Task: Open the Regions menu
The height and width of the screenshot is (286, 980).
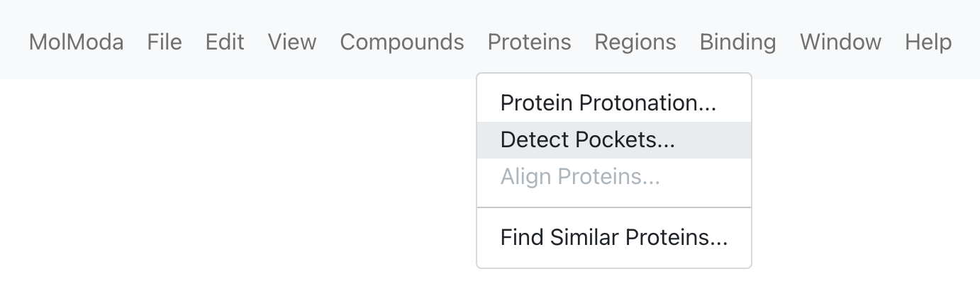Action: (x=635, y=42)
